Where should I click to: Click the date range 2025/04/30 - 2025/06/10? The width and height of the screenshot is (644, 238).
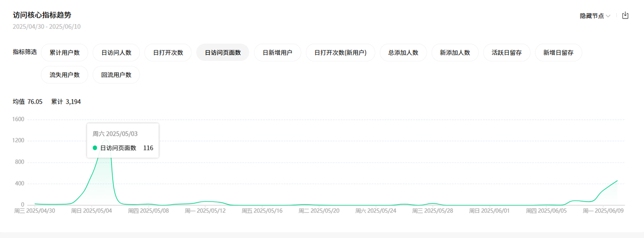coord(46,27)
